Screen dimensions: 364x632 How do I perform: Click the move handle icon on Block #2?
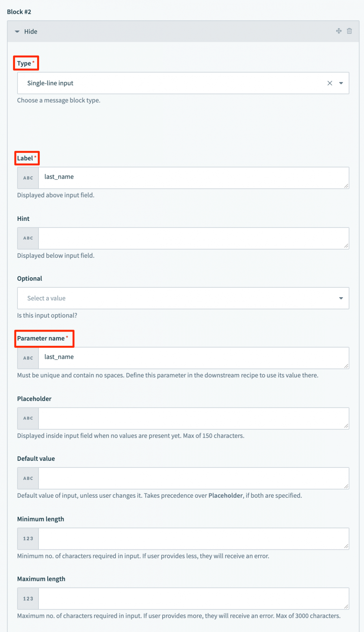point(338,31)
